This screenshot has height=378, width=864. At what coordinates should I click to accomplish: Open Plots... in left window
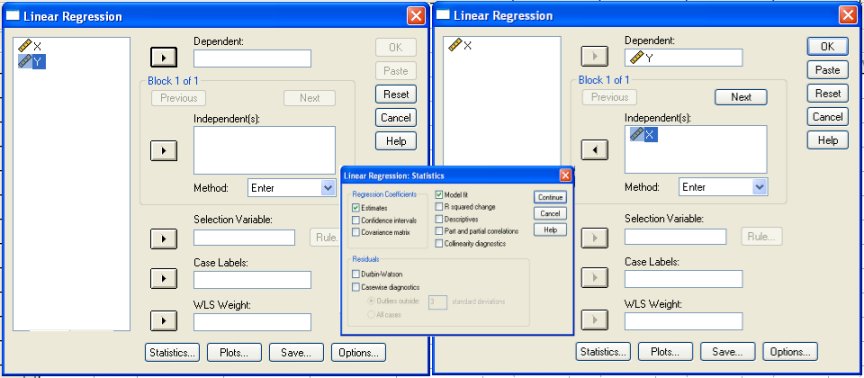(234, 353)
